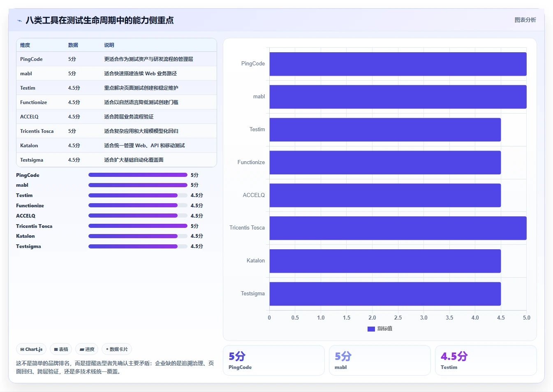Click the Katalon progress list label
The height and width of the screenshot is (392, 553).
(25, 236)
